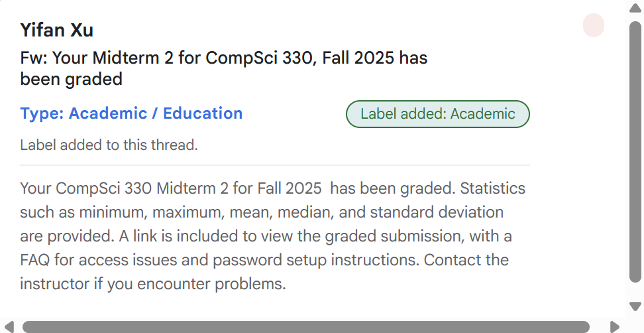Click the "Label added to this thread" notice
This screenshot has height=333, width=644.
[x=109, y=145]
